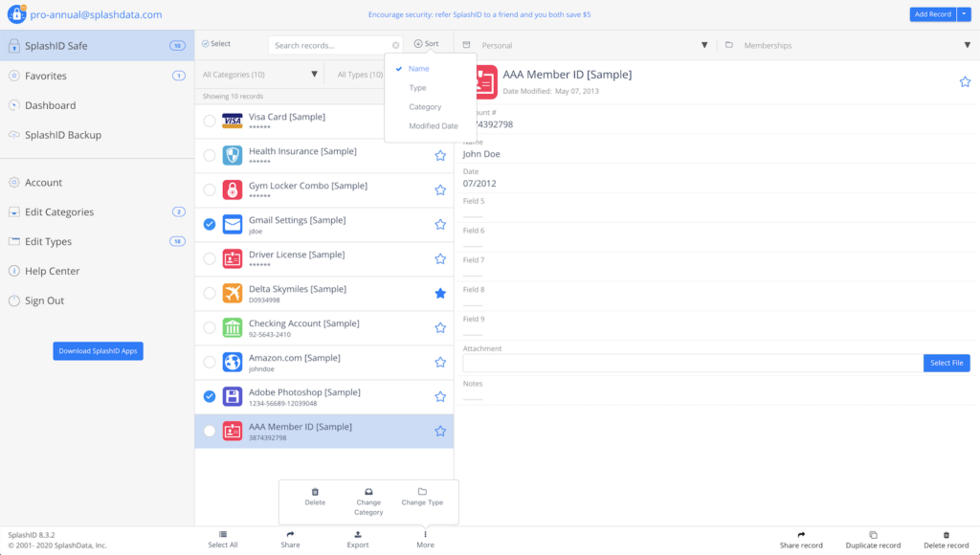Expand the All Categories filter dropdown

[314, 75]
